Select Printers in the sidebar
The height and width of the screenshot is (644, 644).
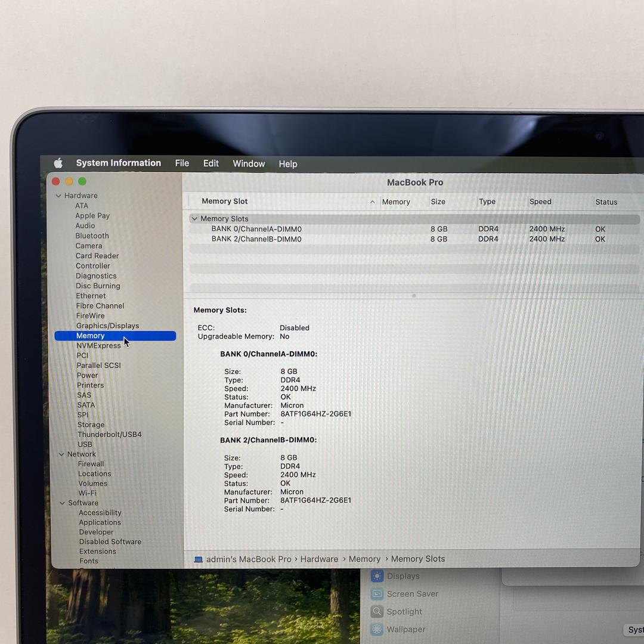[91, 385]
